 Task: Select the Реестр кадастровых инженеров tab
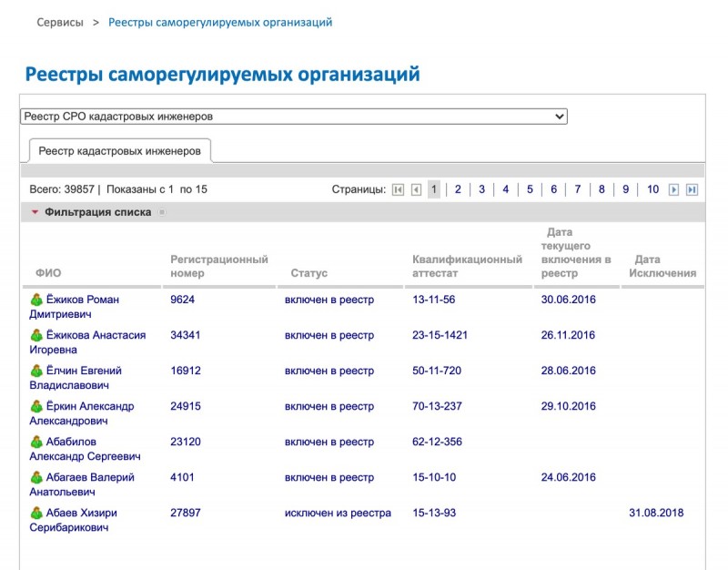[x=120, y=151]
